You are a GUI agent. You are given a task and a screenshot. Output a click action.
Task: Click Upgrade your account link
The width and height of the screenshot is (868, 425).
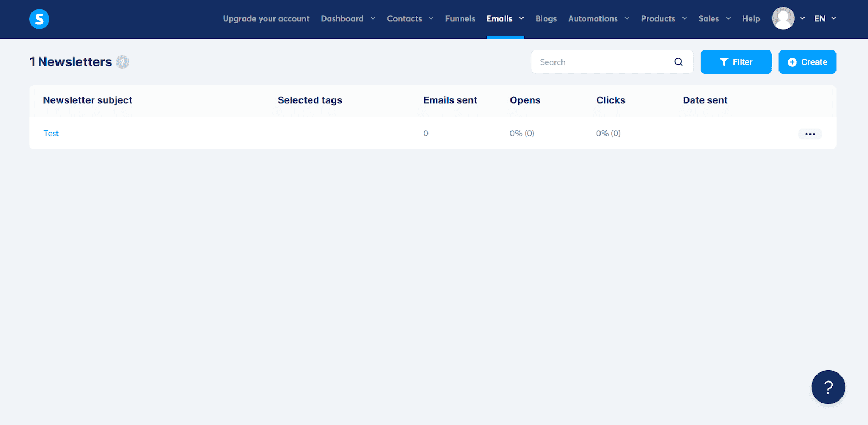click(266, 18)
